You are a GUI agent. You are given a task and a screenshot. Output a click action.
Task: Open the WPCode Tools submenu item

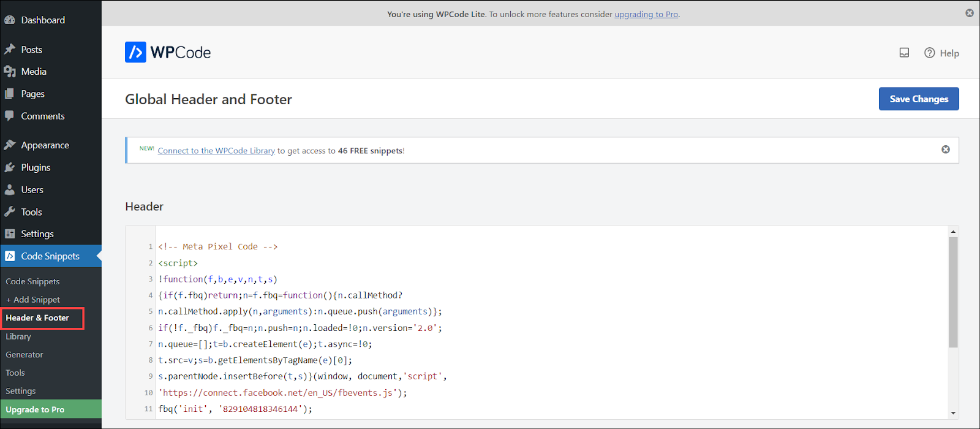tap(15, 373)
